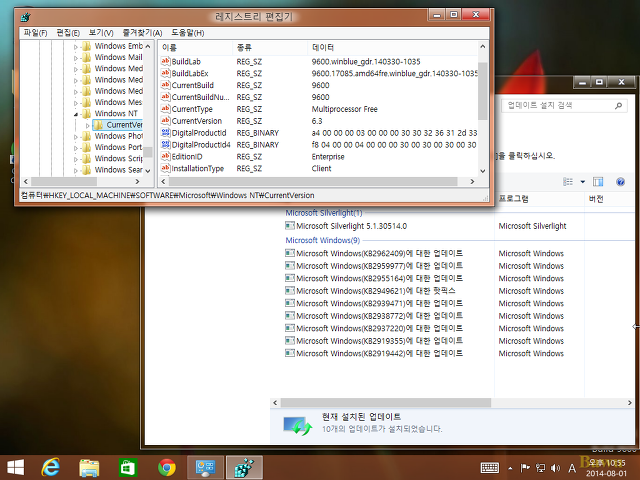The image size is (640, 480).
Task: Switch to Control Panel taskbar button
Action: pyautogui.click(x=205, y=468)
